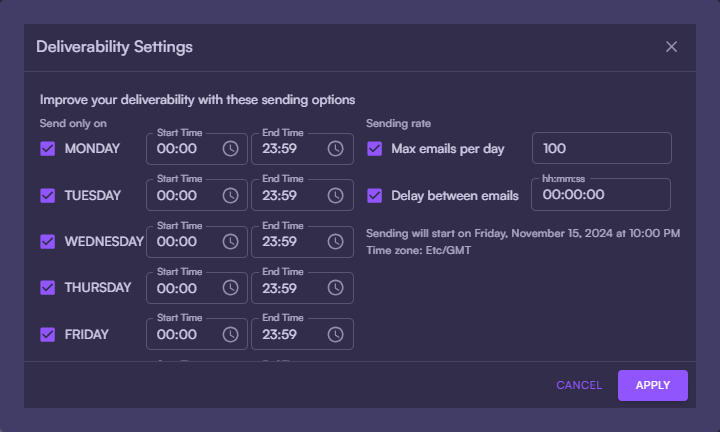720x432 pixels.
Task: Open Monday end time clock picker
Action: coord(335,149)
